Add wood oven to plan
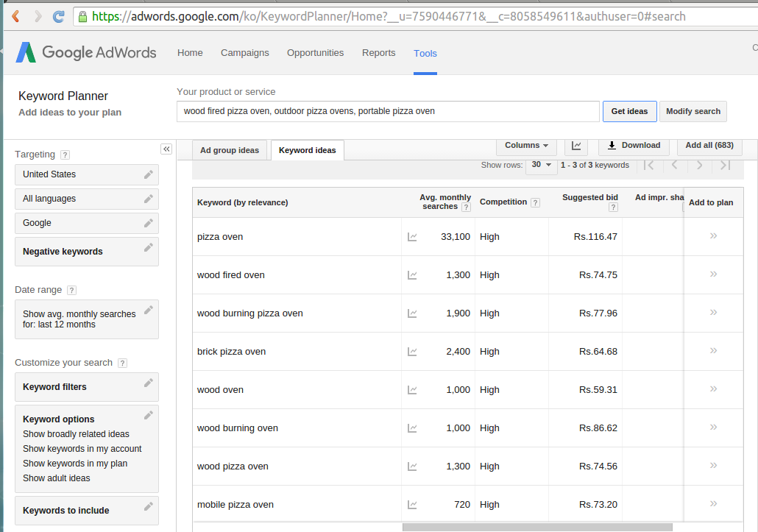The width and height of the screenshot is (758, 532). [713, 389]
